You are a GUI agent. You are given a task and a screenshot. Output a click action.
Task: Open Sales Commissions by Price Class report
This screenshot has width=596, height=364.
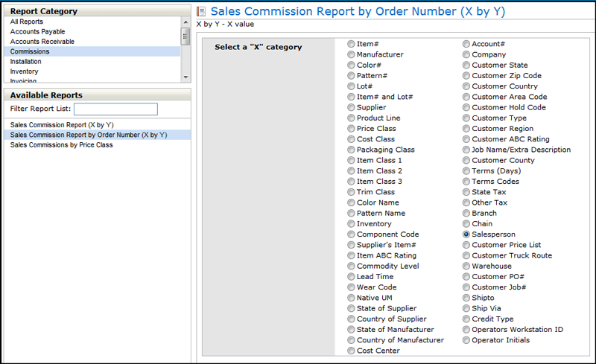[62, 145]
